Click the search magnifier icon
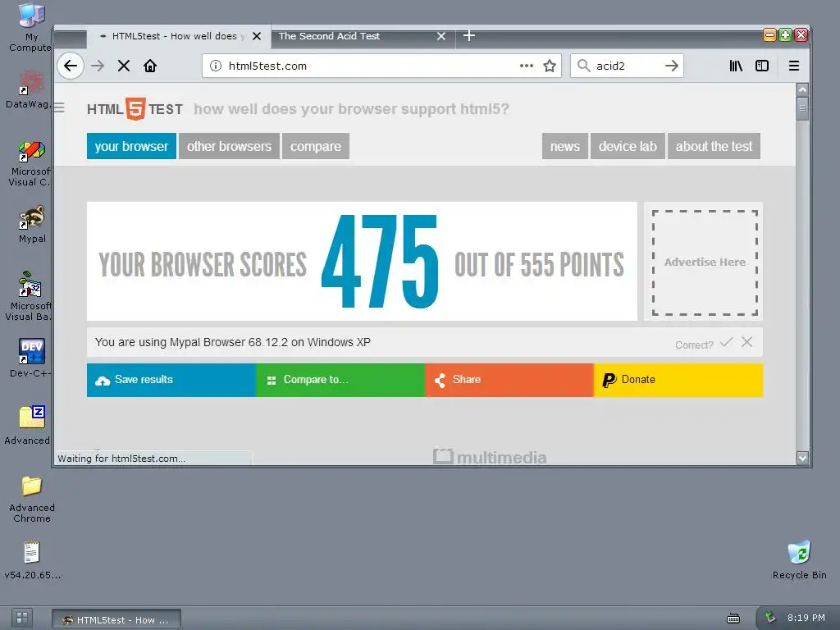The height and width of the screenshot is (630, 840). click(x=583, y=66)
